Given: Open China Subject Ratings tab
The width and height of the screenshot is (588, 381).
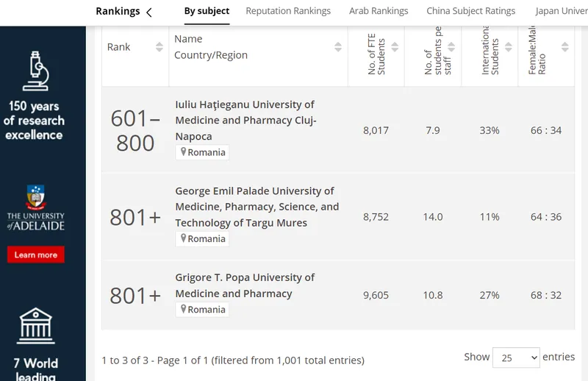Looking at the screenshot, I should [x=470, y=11].
